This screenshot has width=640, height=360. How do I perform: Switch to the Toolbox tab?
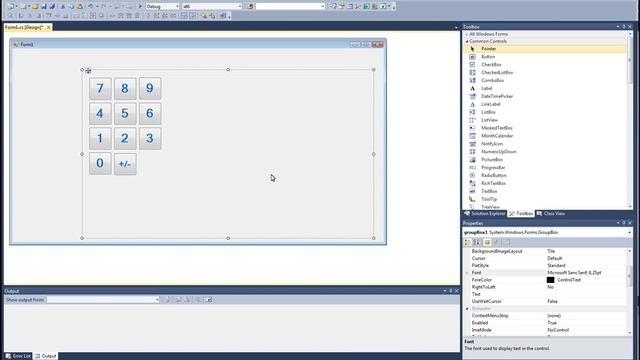[521, 213]
